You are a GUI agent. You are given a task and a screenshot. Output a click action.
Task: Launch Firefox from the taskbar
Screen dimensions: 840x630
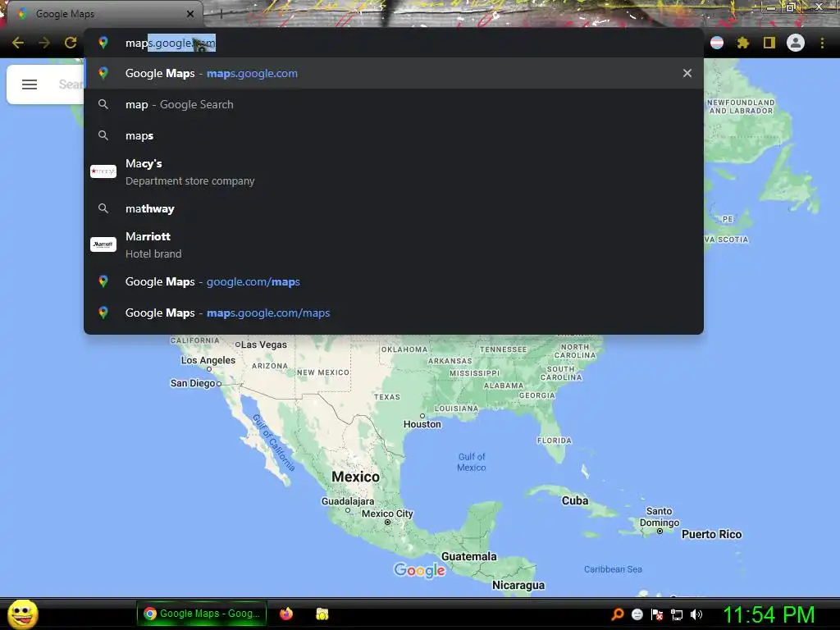[286, 614]
